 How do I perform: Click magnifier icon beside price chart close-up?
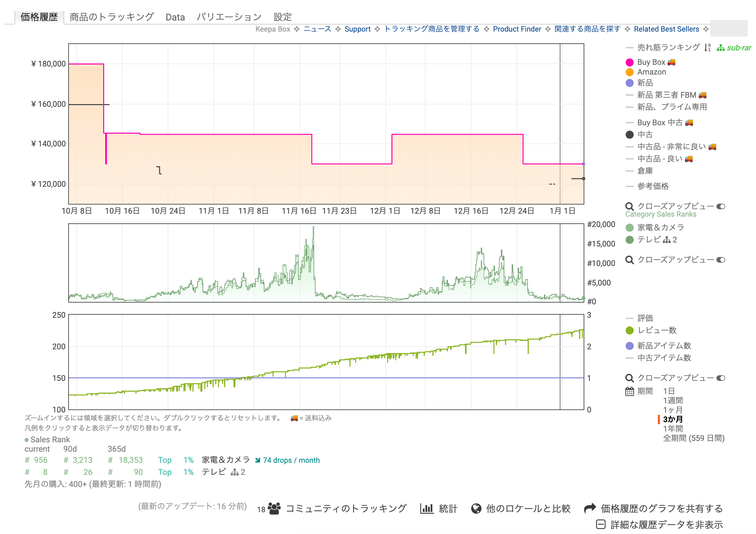tap(629, 206)
